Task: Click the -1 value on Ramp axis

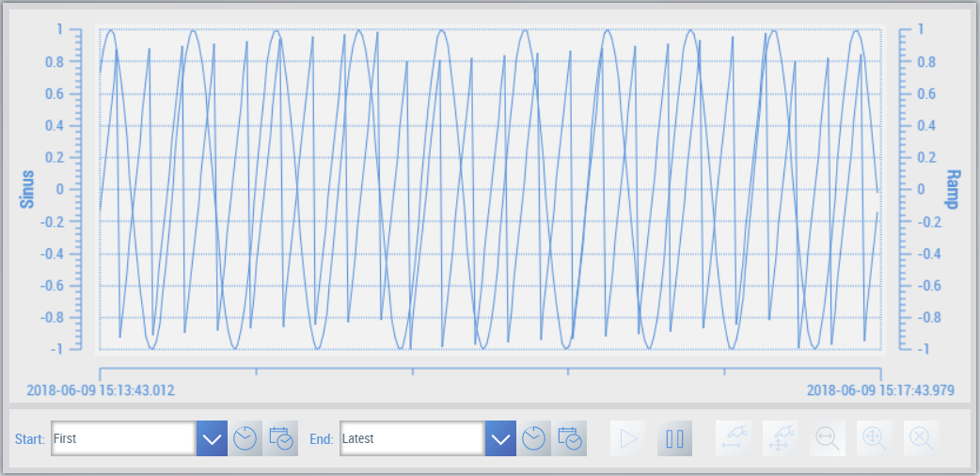Action: pos(922,350)
